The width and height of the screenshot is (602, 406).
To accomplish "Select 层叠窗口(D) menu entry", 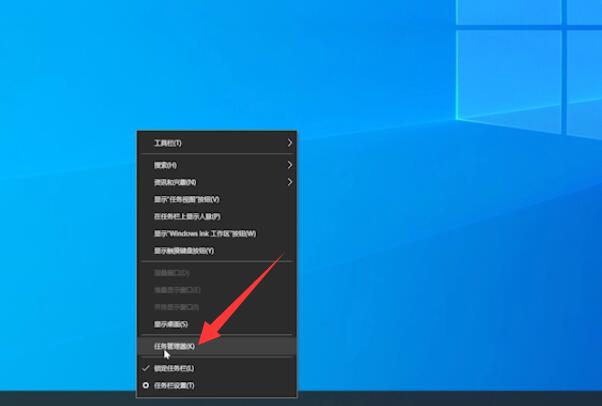I will [x=217, y=273].
